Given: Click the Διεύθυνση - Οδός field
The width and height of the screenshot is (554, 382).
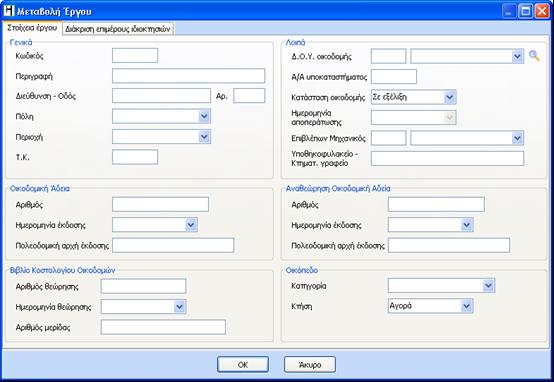Looking at the screenshot, I should tap(161, 96).
